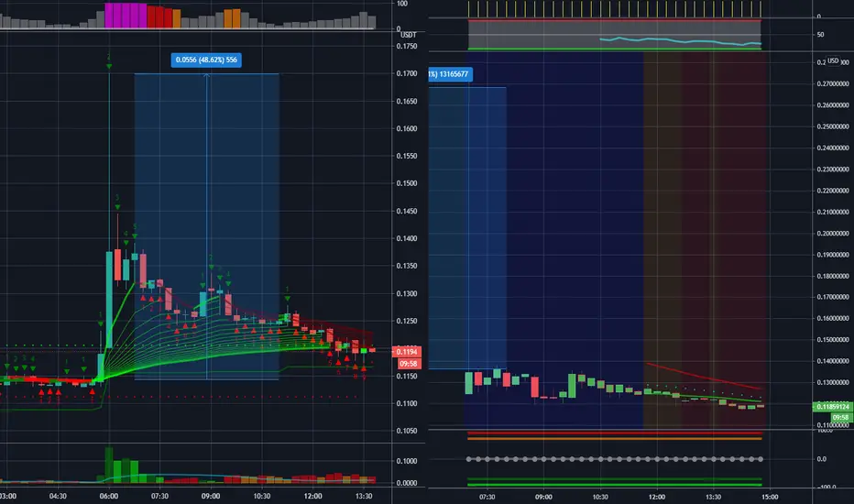
Task: Click the magenta bars in the top histogram
Action: [126, 16]
